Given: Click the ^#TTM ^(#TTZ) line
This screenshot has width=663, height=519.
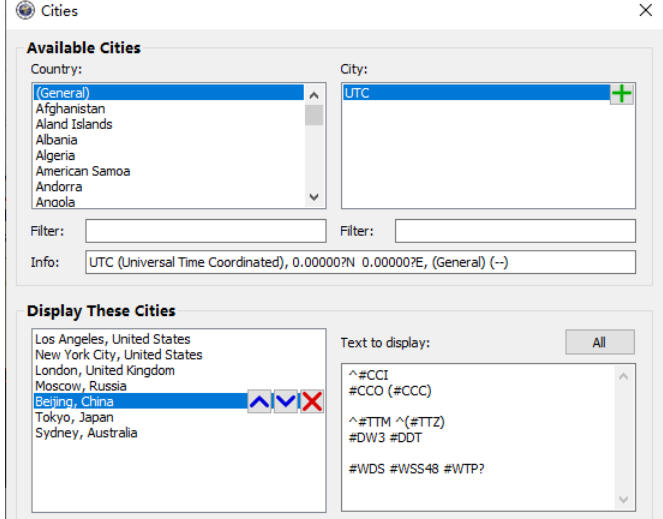Looking at the screenshot, I should click(x=397, y=422).
